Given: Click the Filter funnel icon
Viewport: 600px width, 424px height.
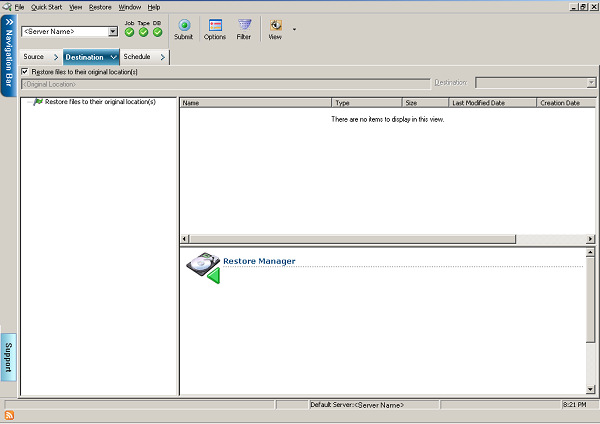Looking at the screenshot, I should tap(244, 25).
